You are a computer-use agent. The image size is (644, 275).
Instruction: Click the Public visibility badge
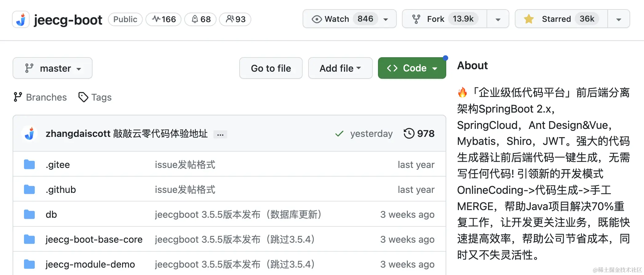point(125,19)
